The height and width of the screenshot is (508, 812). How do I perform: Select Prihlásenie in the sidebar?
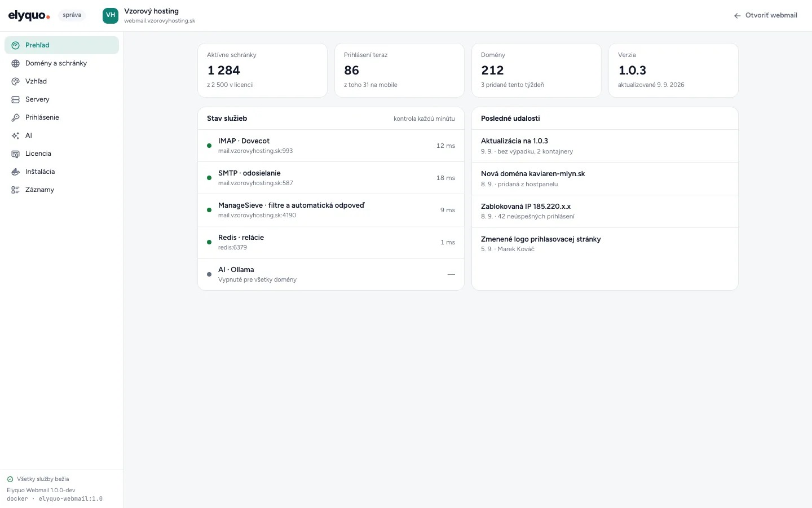[62, 117]
